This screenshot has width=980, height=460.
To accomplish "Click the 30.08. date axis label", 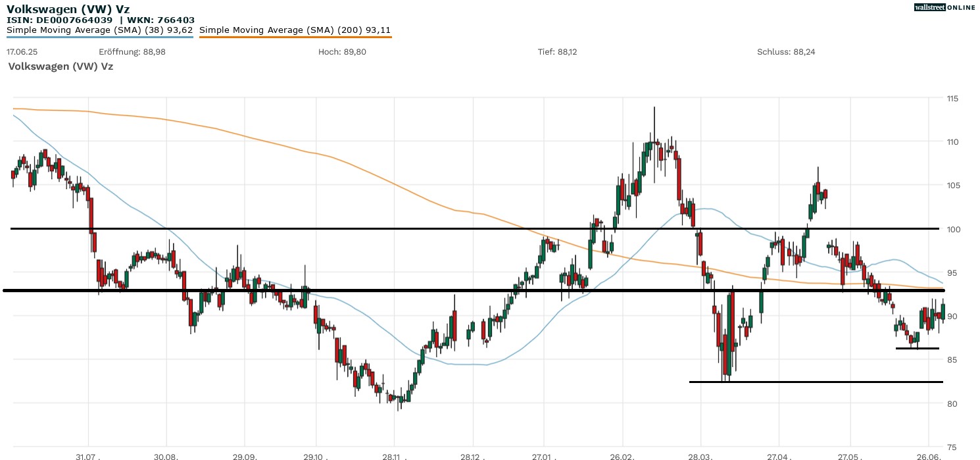I will tap(166, 456).
